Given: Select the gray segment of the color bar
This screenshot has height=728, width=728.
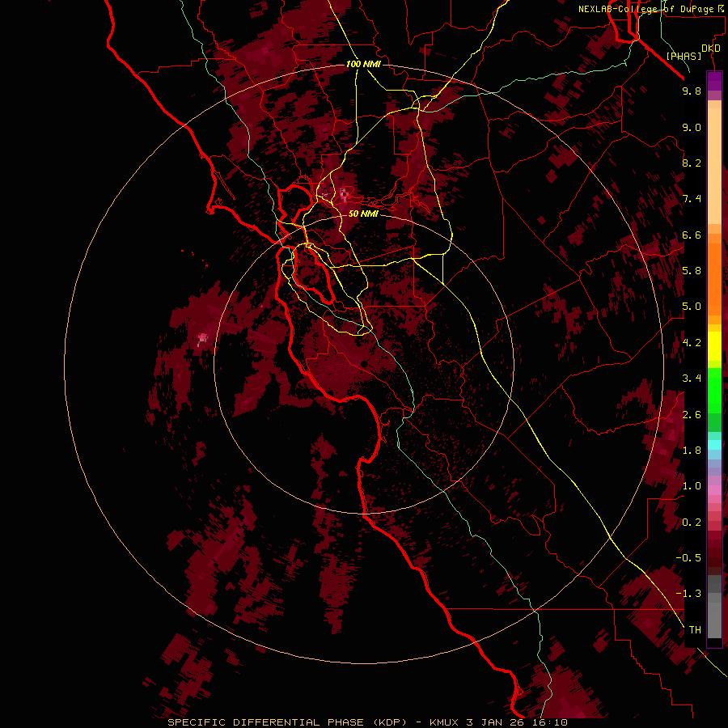Looking at the screenshot, I should tap(714, 616).
